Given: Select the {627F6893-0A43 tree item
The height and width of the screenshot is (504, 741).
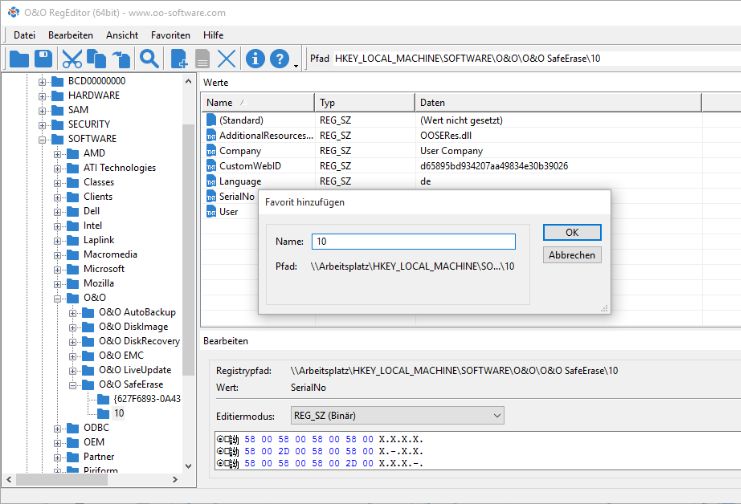Looking at the screenshot, I should pos(147,399).
